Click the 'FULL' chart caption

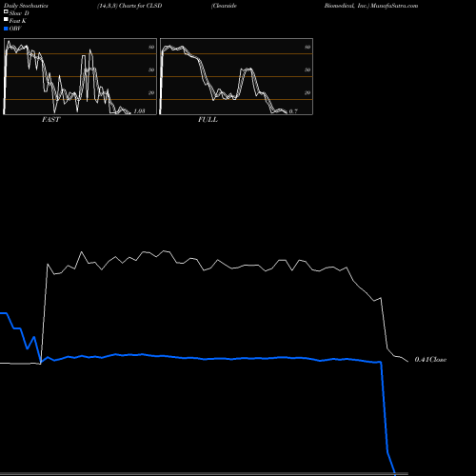pyautogui.click(x=208, y=120)
